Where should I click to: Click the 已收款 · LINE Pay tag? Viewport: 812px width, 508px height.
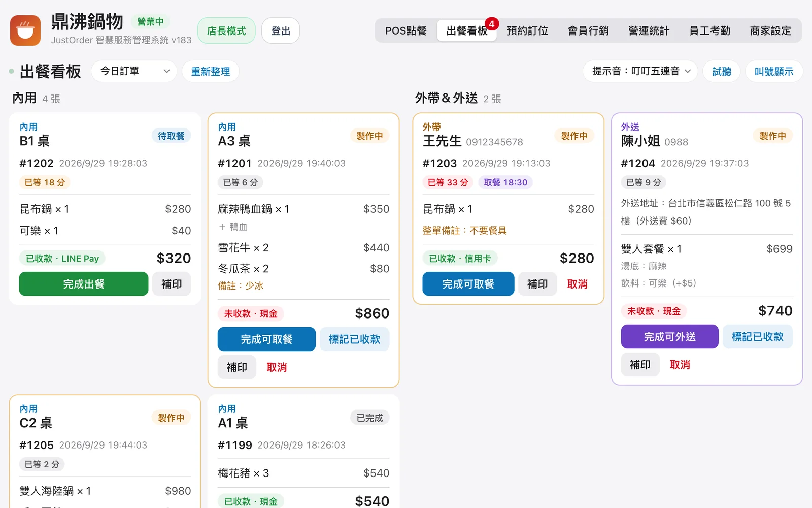(62, 258)
